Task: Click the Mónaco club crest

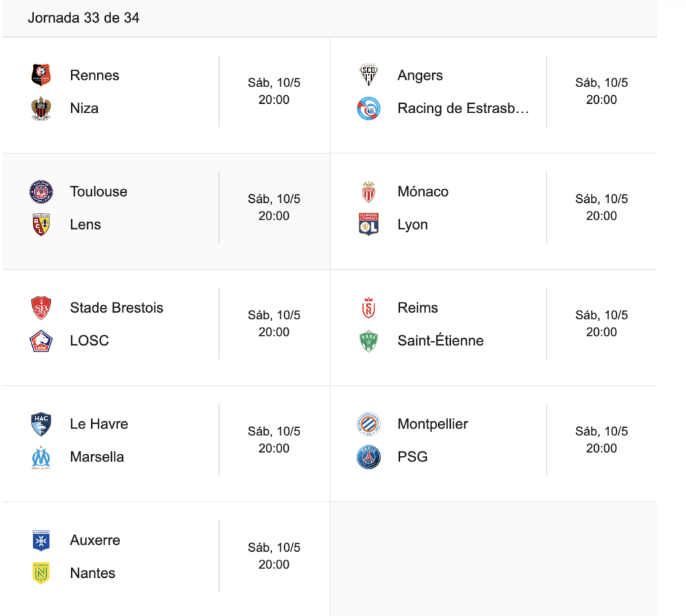Action: point(368,191)
